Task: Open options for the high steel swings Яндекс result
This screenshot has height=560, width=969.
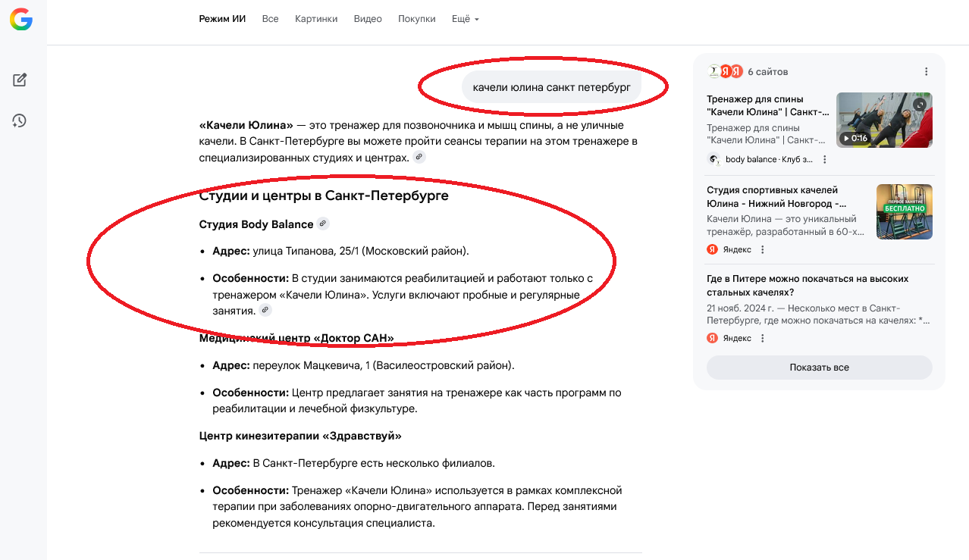Action: point(763,338)
